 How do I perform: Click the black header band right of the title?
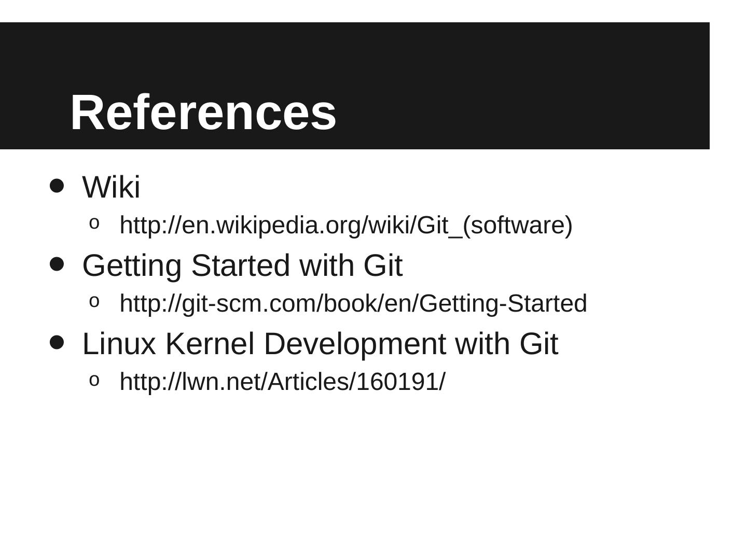click(519, 86)
